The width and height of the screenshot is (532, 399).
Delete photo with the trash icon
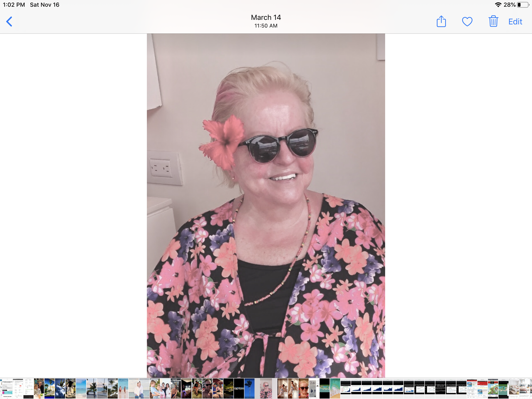[493, 22]
